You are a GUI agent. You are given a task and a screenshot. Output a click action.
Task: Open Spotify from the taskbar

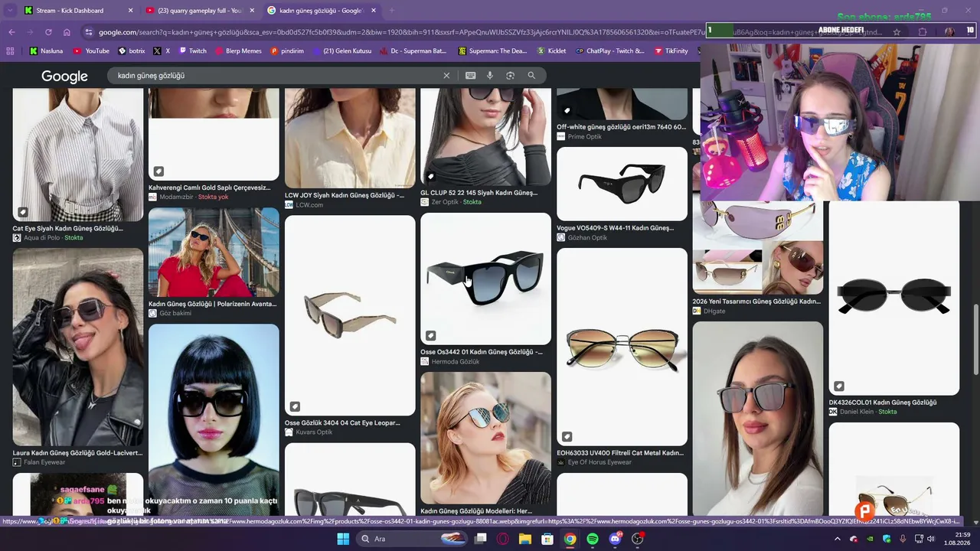point(593,539)
